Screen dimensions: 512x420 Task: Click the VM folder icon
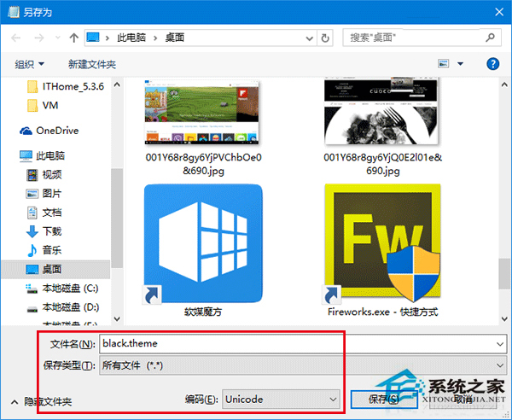pyautogui.click(x=32, y=106)
